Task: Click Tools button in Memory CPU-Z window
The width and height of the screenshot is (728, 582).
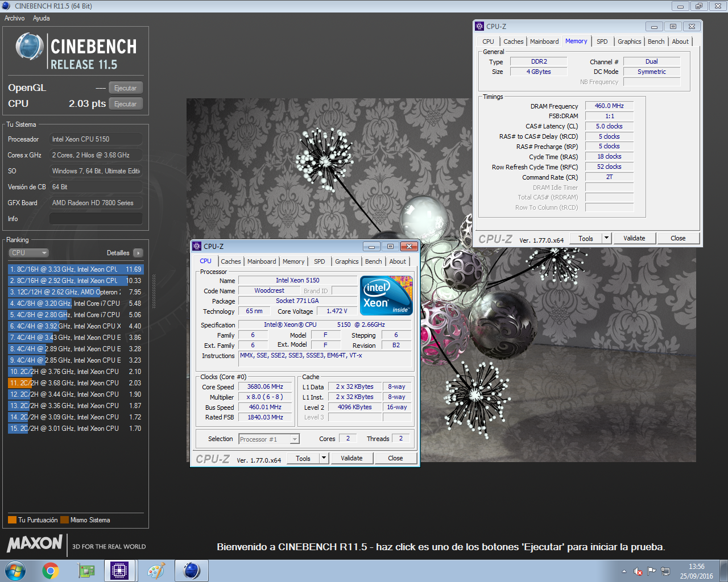Action: (x=586, y=239)
